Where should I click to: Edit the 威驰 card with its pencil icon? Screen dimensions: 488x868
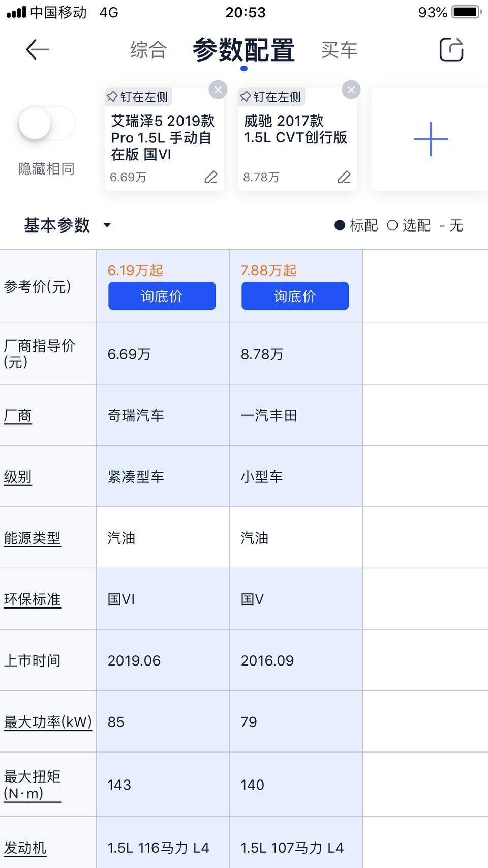tap(344, 177)
